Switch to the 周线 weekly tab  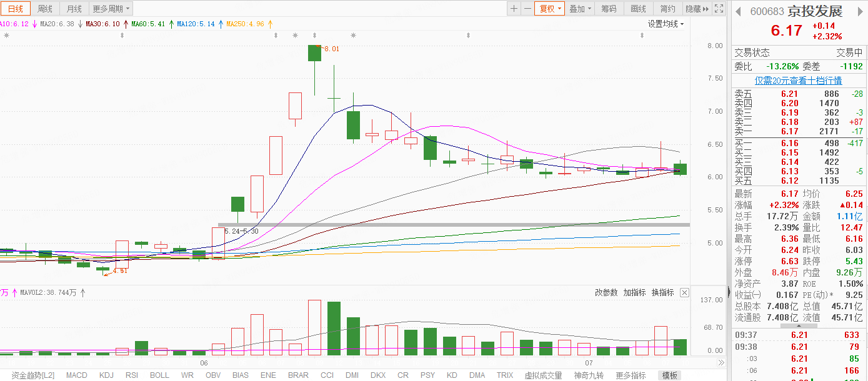45,9
